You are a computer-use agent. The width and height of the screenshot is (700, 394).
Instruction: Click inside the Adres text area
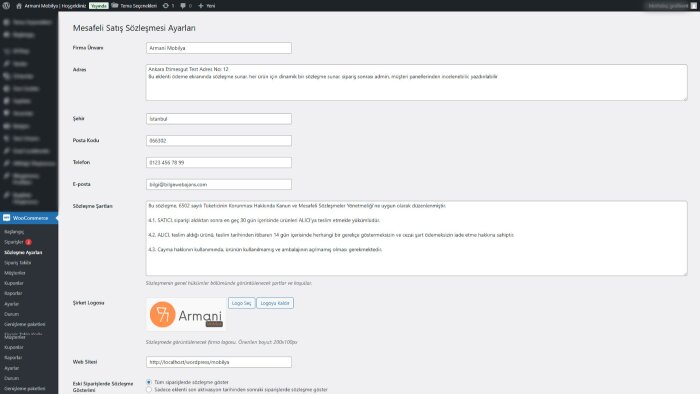click(417, 83)
